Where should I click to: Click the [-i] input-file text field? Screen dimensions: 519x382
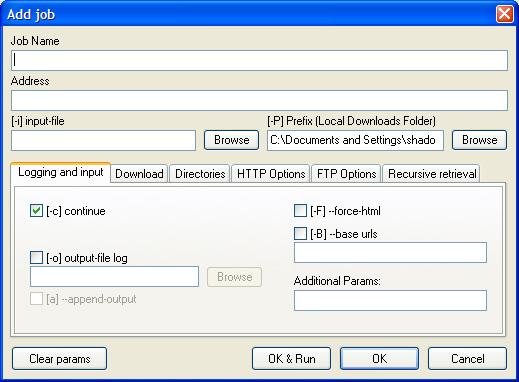point(103,140)
